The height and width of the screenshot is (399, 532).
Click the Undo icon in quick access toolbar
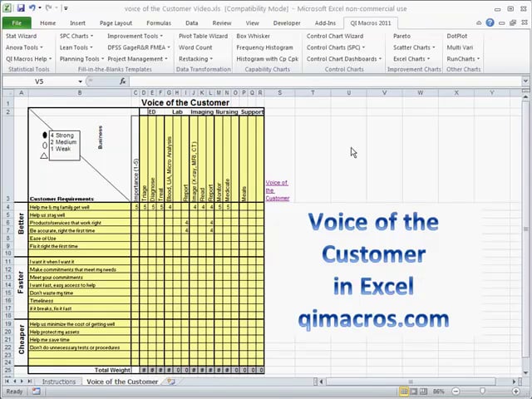[x=32, y=7]
